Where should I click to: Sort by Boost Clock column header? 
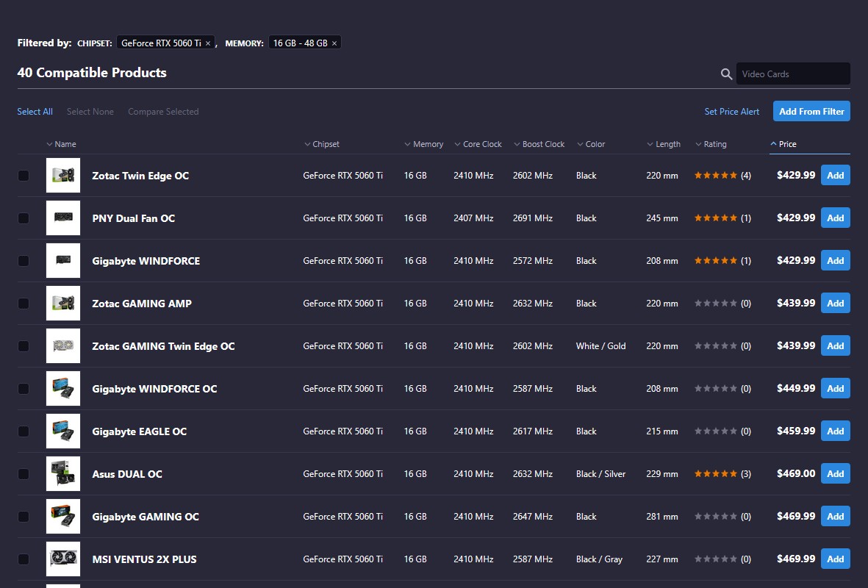point(539,144)
